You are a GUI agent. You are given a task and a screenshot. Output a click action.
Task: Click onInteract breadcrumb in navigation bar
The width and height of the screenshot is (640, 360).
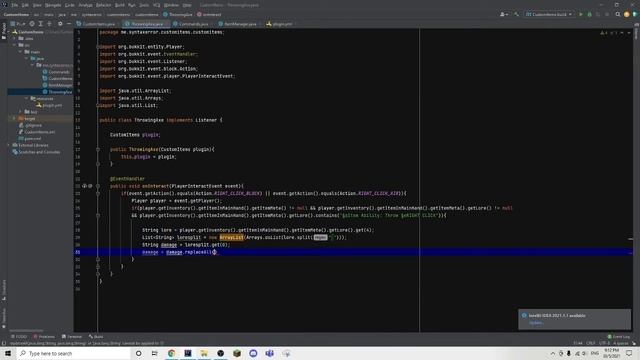pos(209,14)
